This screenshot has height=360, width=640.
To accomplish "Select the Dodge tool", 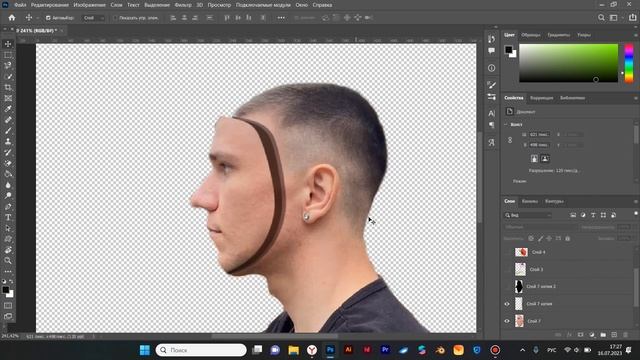I will click(8, 196).
